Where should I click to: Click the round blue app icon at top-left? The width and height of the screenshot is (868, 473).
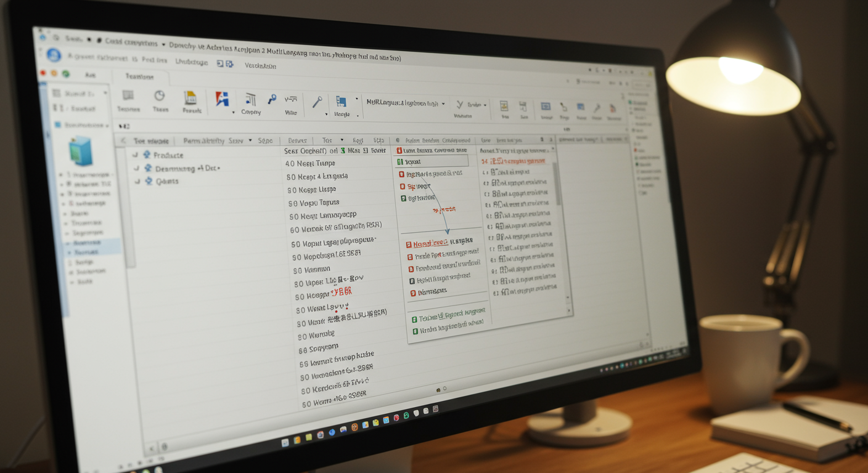[54, 55]
